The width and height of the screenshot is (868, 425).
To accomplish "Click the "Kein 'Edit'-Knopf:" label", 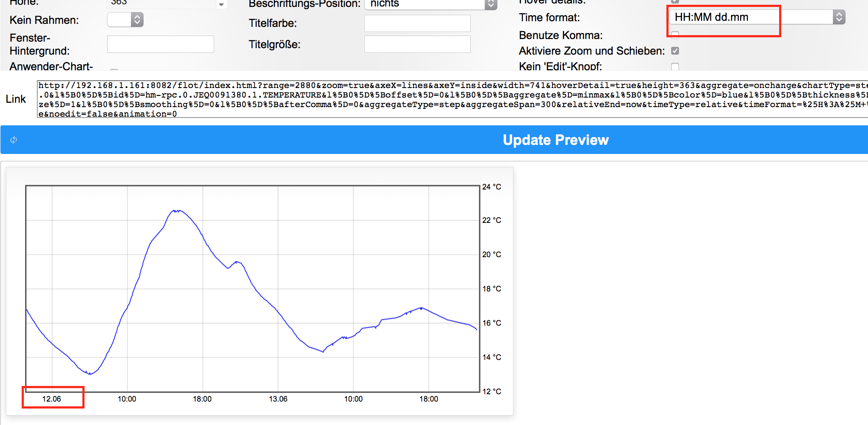I will [x=561, y=66].
